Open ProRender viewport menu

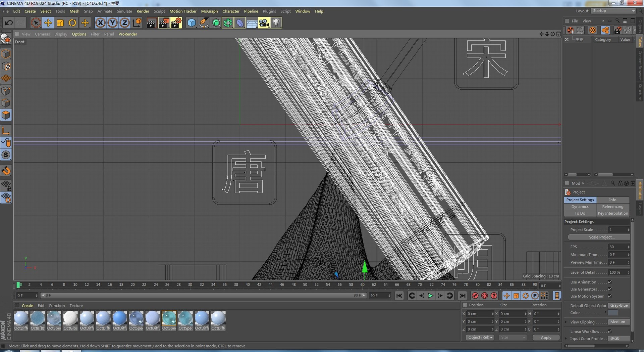128,34
